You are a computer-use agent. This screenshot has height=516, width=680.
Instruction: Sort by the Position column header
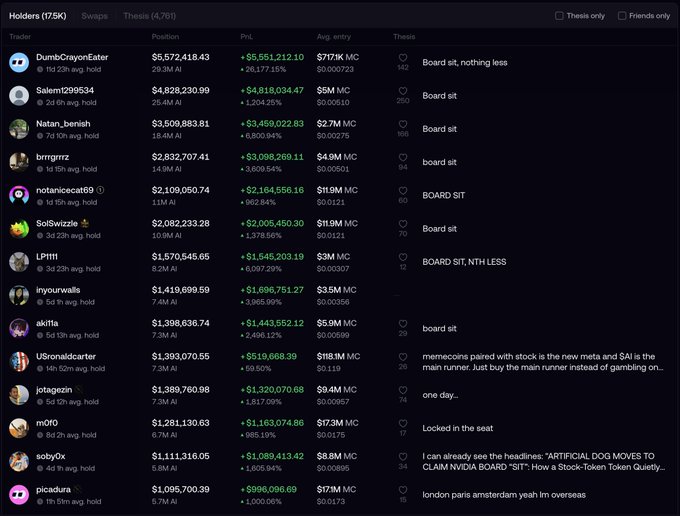[165, 37]
